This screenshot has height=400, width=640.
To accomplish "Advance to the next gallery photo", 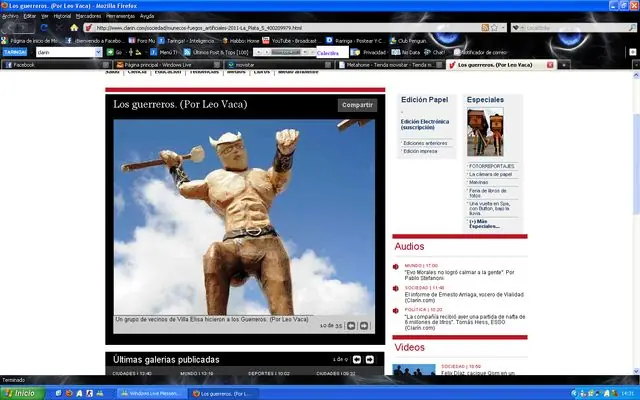I will coord(366,325).
